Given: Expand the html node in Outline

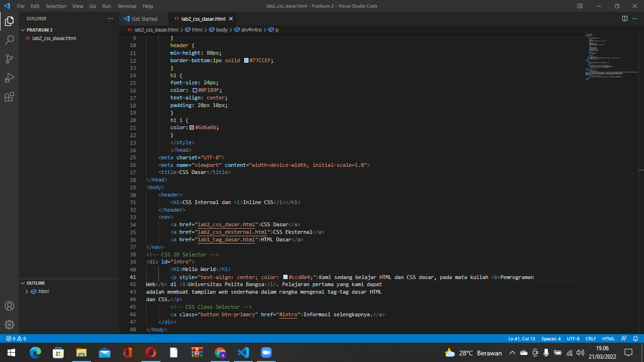Looking at the screenshot, I should [27, 292].
